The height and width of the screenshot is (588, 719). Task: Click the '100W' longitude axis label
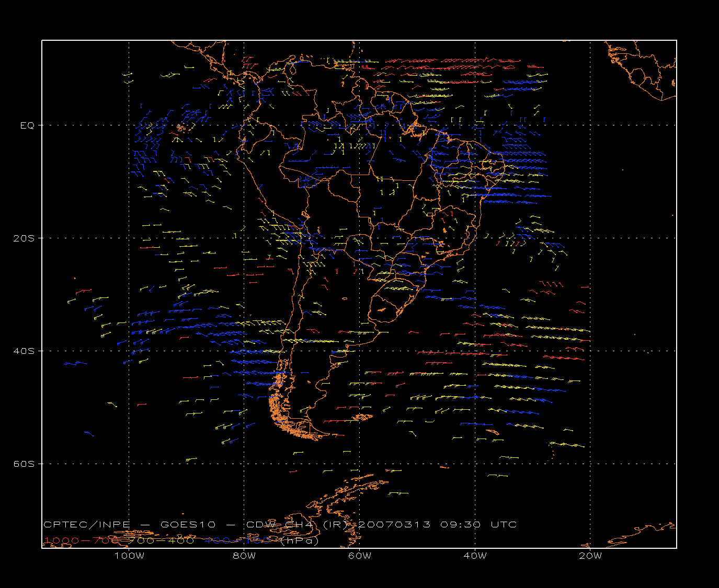(x=129, y=556)
